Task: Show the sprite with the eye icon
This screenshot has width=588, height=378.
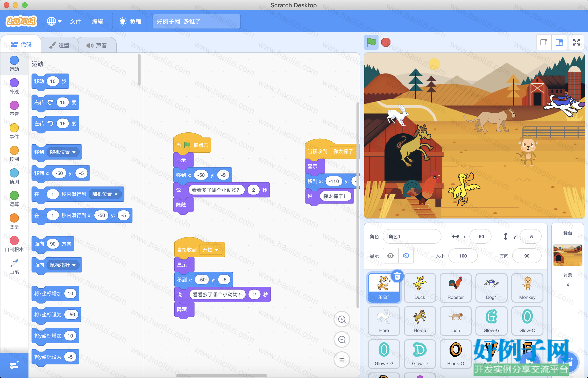Action: pyautogui.click(x=391, y=256)
